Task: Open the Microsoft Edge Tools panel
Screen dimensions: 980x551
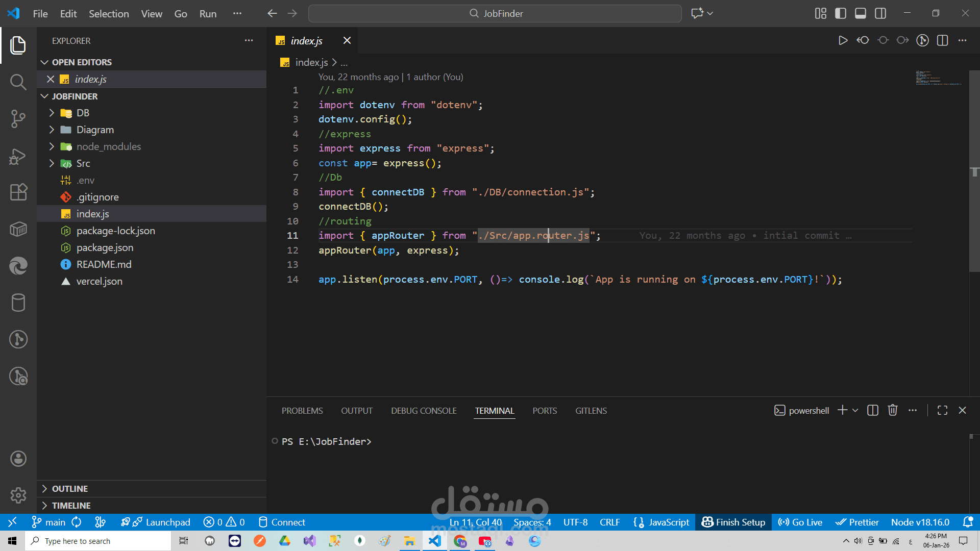Action: coord(18,266)
